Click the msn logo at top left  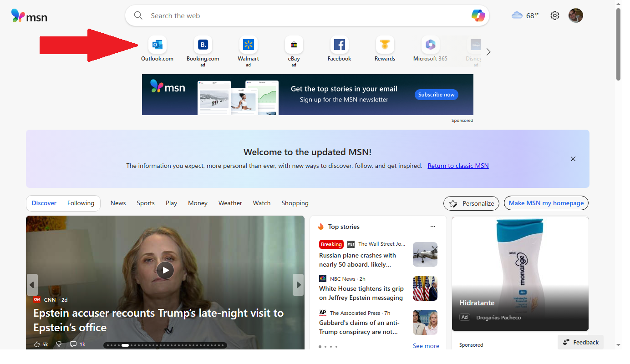(29, 16)
